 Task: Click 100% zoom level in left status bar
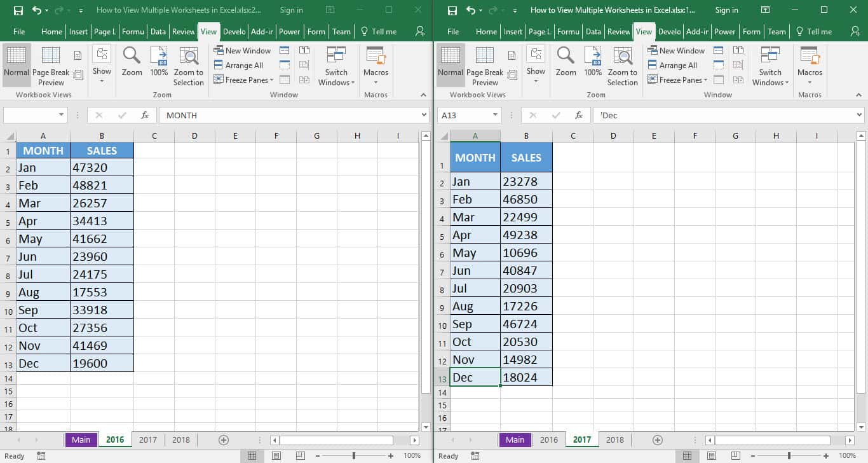[412, 456]
